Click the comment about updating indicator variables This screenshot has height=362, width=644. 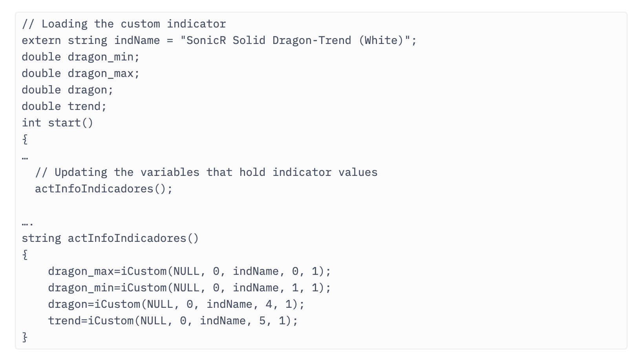(x=206, y=172)
